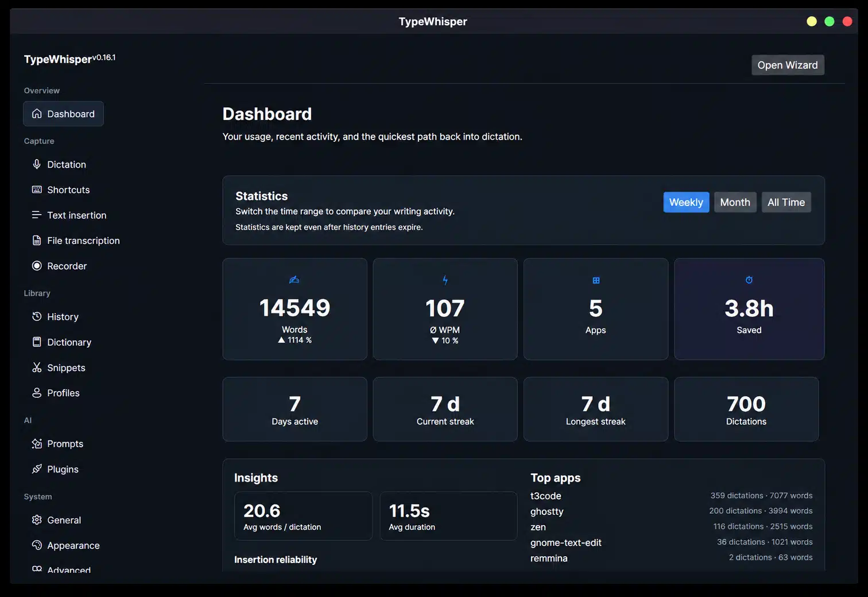Viewport: 868px width, 597px height.
Task: Click the 7 Days active value
Action: (294, 404)
